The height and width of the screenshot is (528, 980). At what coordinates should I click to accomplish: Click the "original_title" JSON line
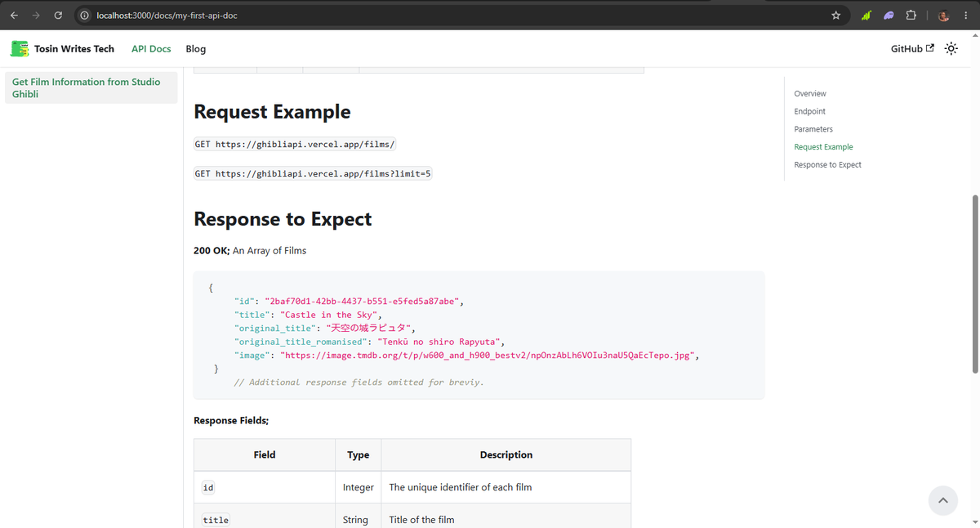(325, 329)
